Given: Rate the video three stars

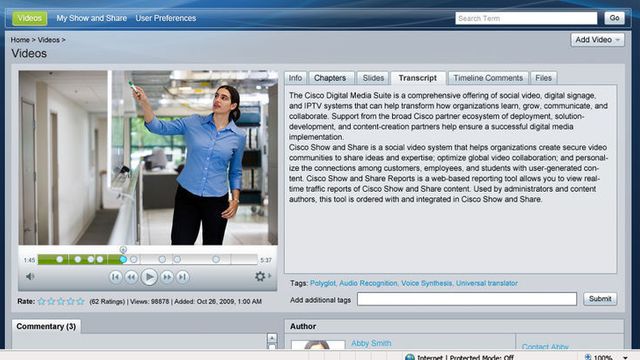Looking at the screenshot, I should (61, 301).
